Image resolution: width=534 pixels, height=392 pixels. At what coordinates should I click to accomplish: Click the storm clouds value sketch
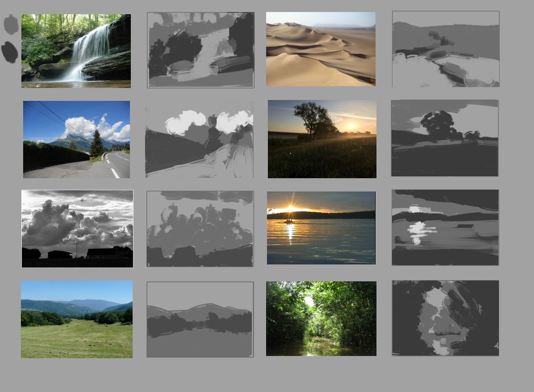point(200,229)
